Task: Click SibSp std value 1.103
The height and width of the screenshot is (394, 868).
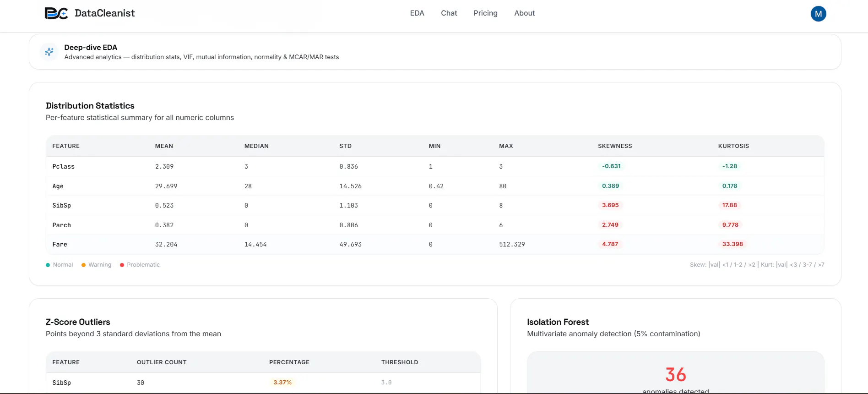Action: click(348, 206)
